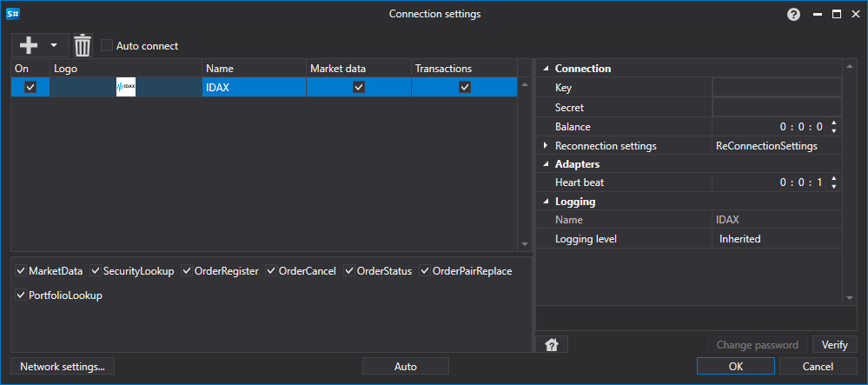Click the S# application icon
868x385 pixels.
pyautogui.click(x=13, y=15)
